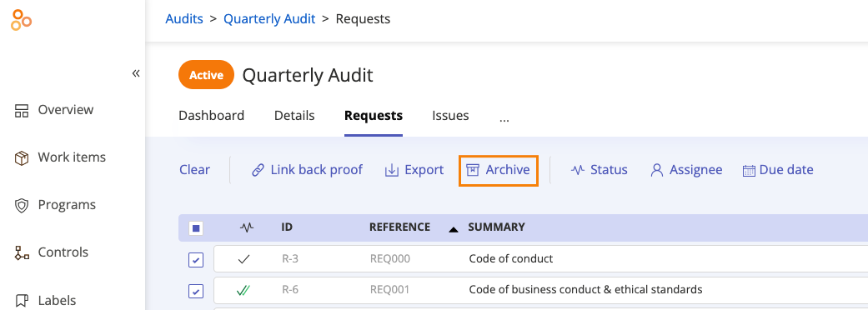Switch to the Issues tab

coord(450,116)
